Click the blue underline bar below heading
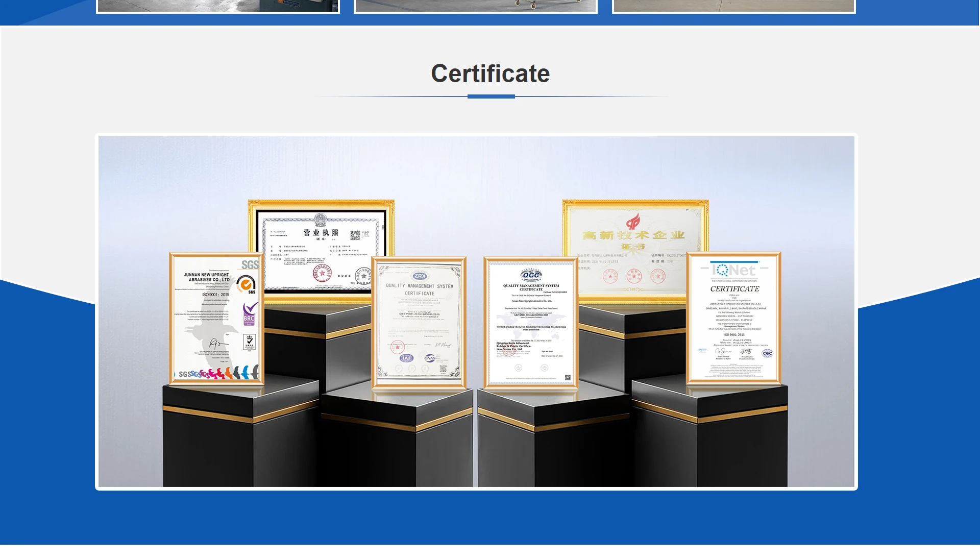This screenshot has height=559, width=980. 491,96
